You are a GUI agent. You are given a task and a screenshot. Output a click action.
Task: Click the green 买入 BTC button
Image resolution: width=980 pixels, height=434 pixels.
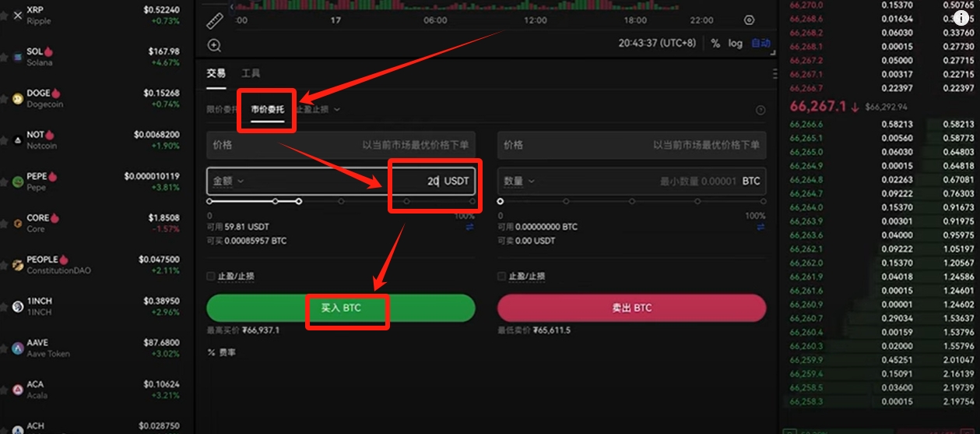(341, 308)
